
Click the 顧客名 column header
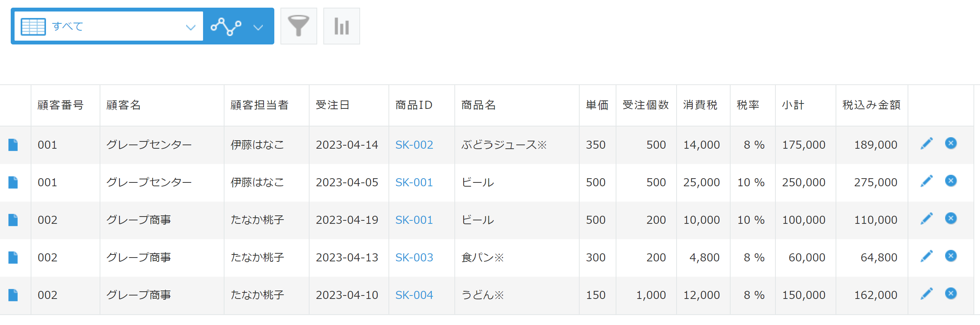pos(123,105)
